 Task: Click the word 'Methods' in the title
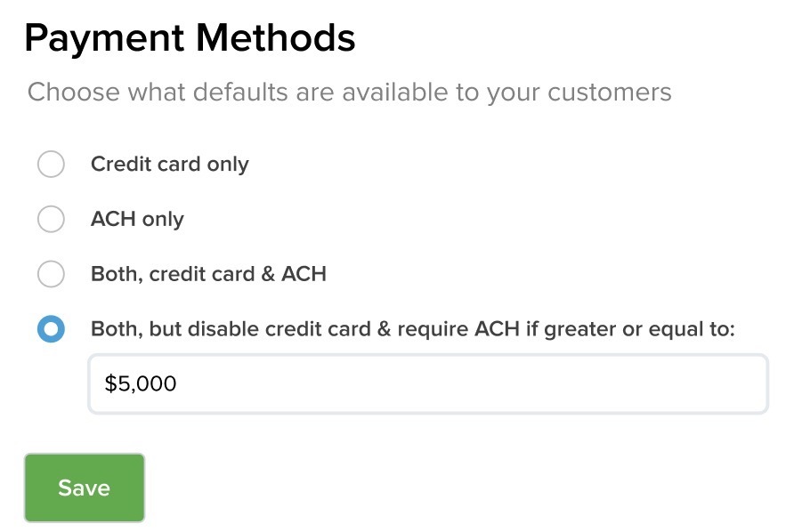pos(276,37)
